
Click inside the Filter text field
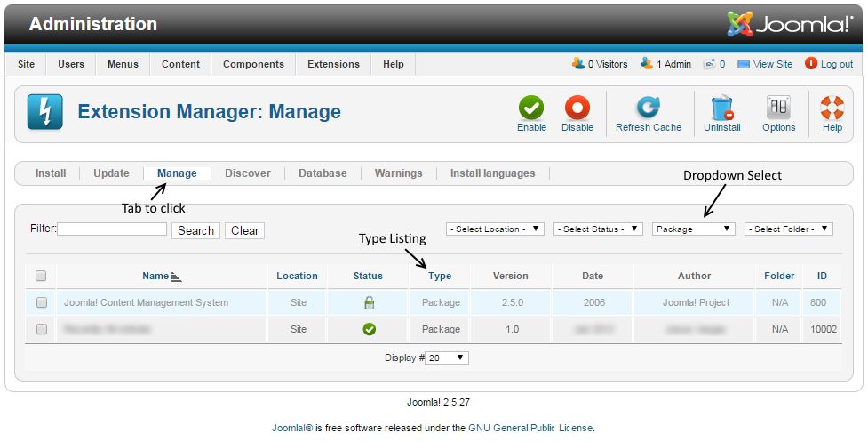(112, 229)
